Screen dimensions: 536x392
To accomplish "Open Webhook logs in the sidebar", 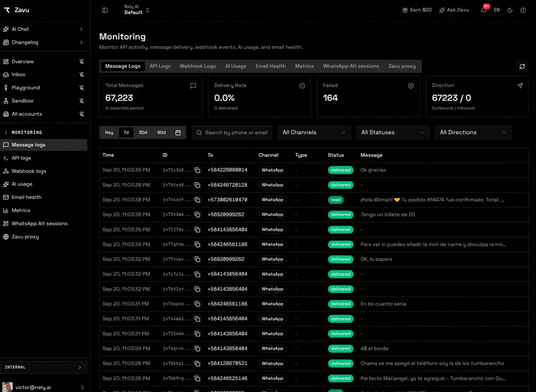I will [x=44, y=171].
